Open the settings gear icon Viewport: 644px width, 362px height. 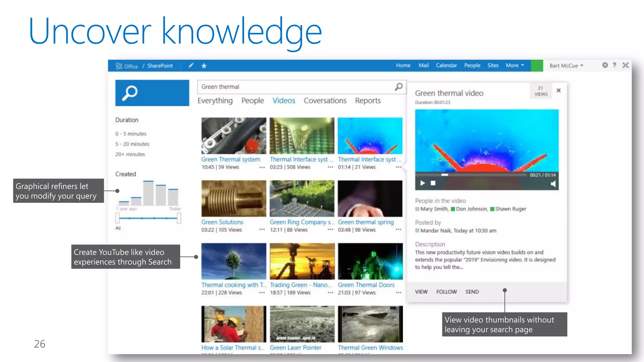pos(605,65)
